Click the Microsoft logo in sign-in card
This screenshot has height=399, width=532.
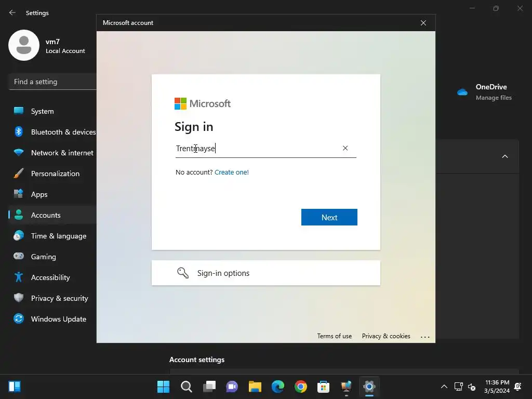point(203,103)
